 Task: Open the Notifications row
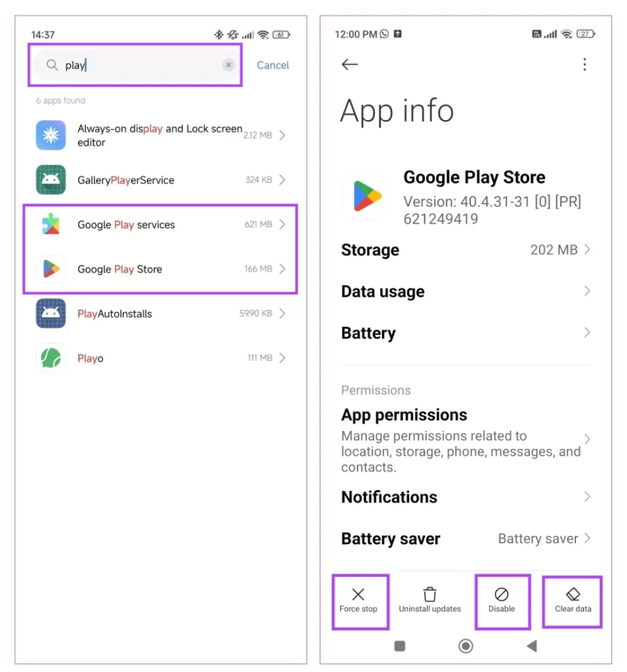(466, 497)
